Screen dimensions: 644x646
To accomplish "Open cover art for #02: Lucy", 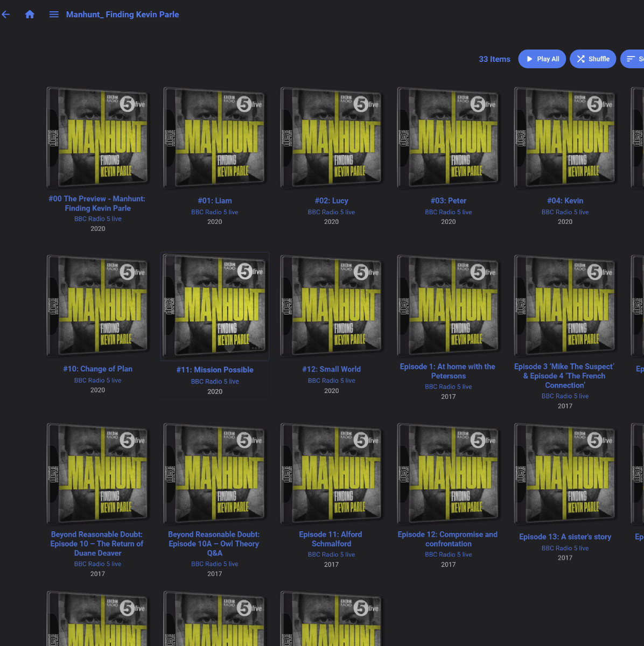I will click(331, 137).
